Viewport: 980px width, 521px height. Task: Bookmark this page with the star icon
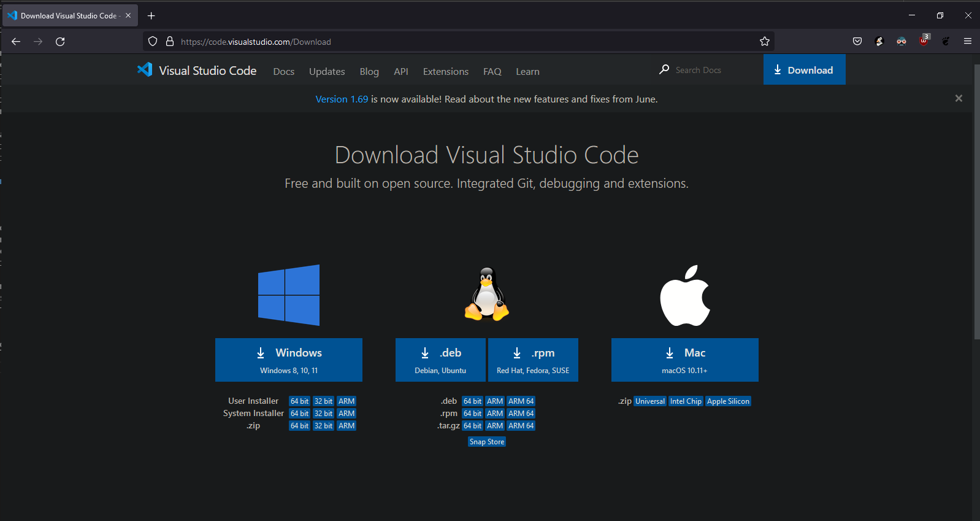click(x=765, y=42)
